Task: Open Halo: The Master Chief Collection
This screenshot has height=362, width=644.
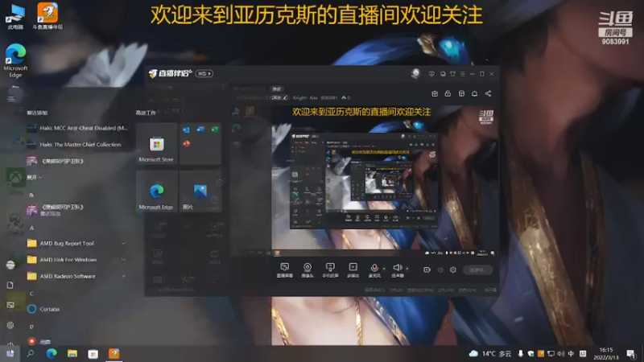Action: tap(77, 145)
